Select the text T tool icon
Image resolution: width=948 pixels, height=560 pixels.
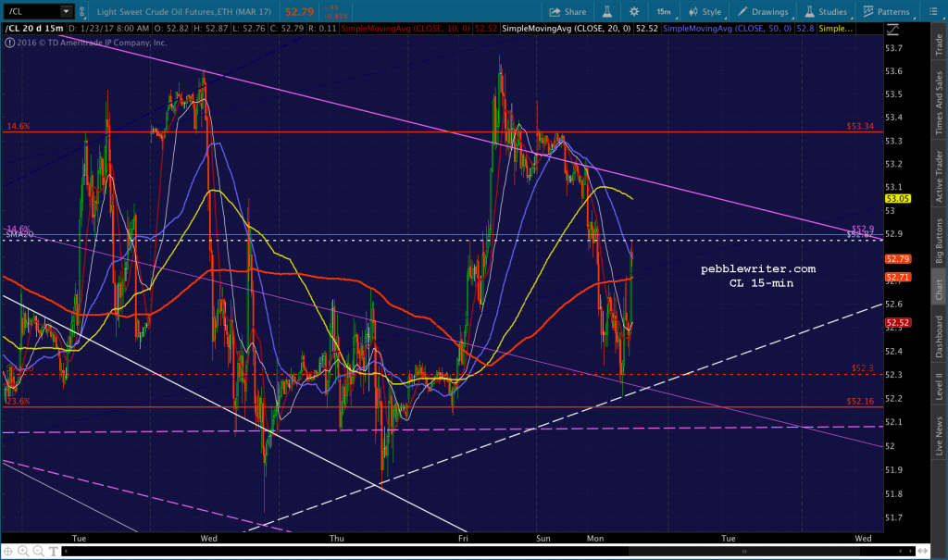(x=53, y=551)
